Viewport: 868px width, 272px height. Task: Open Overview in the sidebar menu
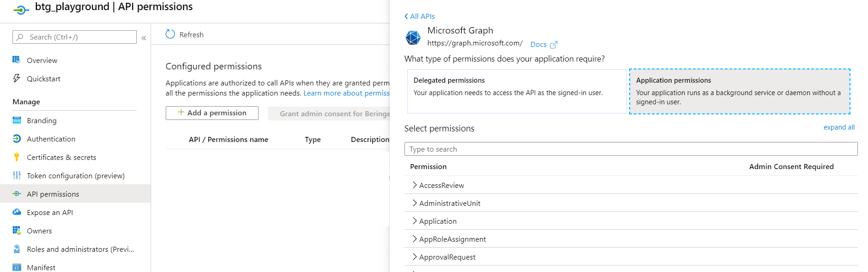[42, 60]
